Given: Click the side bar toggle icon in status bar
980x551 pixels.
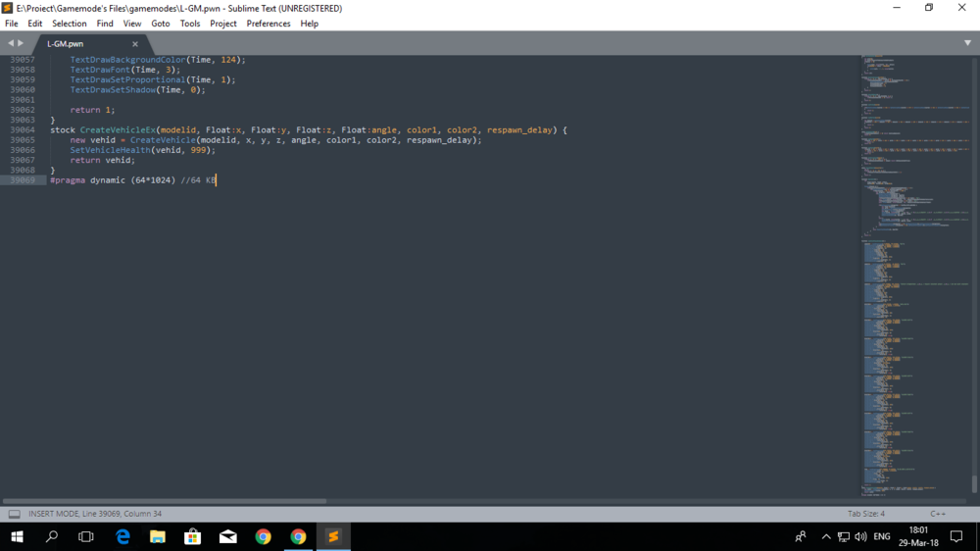Looking at the screenshot, I should (x=15, y=514).
